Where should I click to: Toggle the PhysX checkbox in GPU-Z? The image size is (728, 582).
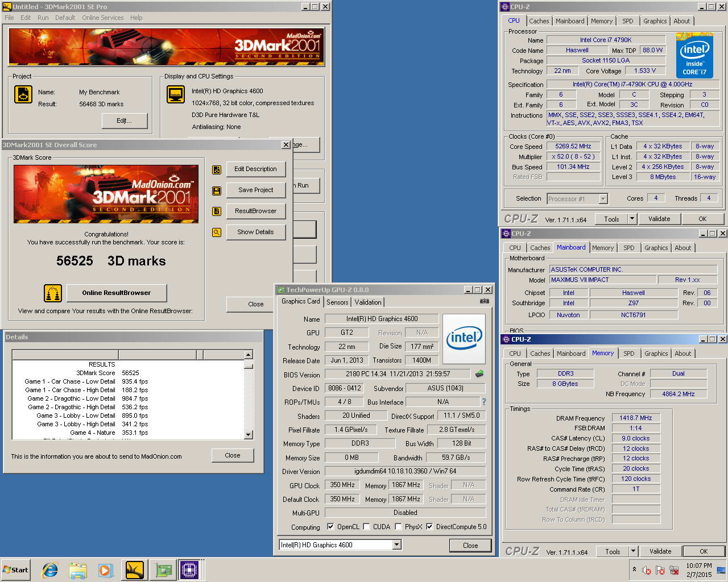pyautogui.click(x=398, y=527)
